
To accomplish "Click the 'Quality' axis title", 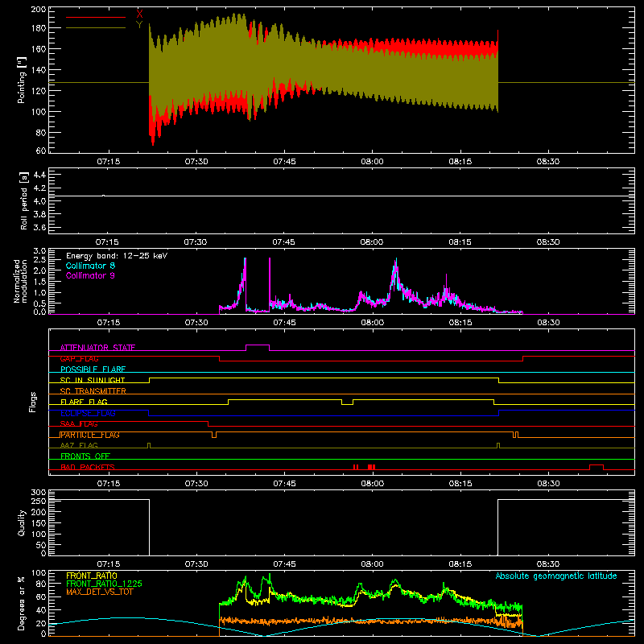I will (x=22, y=522).
